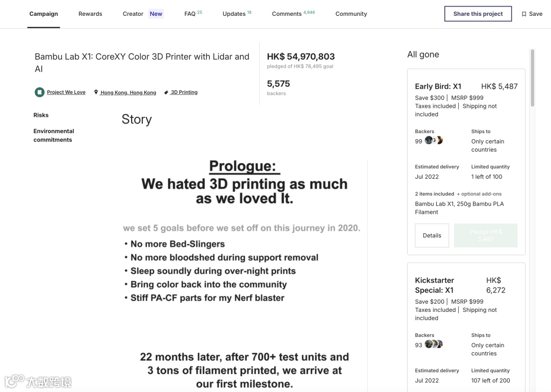Jump to the Risks section
Viewport: 551px width, 392px height.
41,115
